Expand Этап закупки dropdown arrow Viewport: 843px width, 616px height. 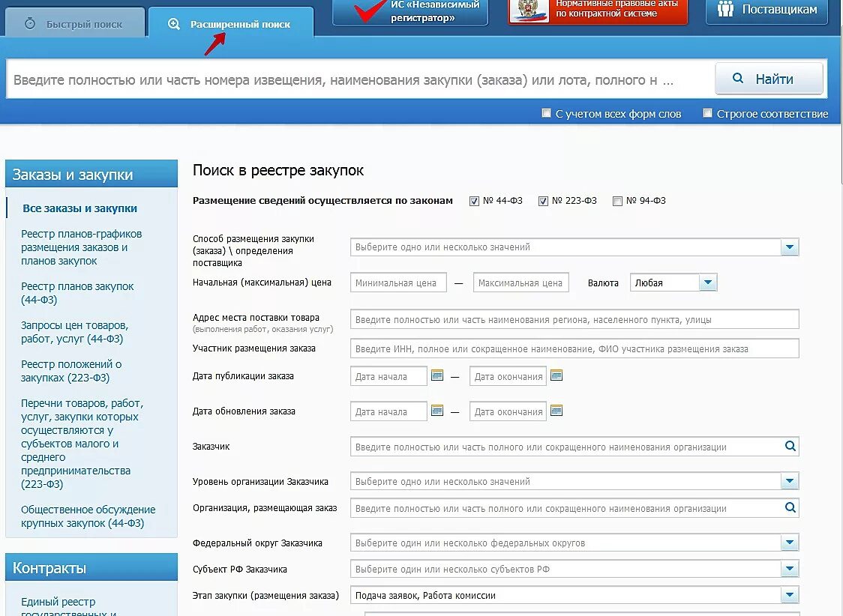click(x=789, y=595)
